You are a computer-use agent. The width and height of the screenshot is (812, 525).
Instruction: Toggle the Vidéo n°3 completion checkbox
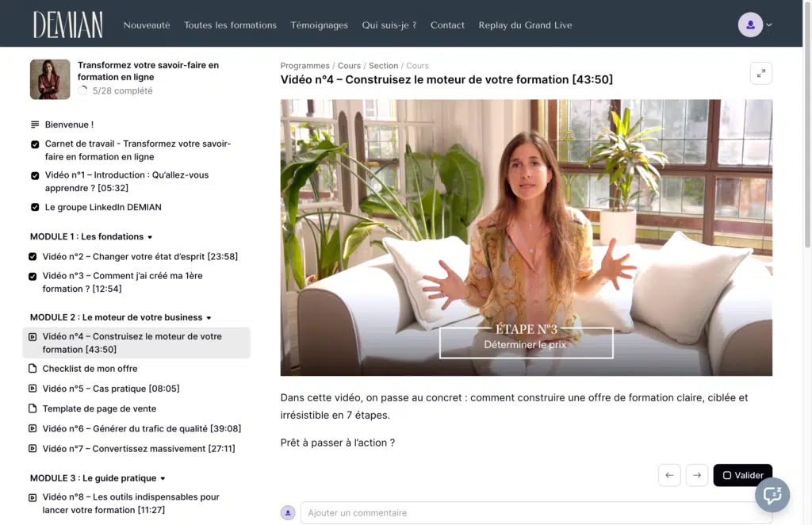33,277
